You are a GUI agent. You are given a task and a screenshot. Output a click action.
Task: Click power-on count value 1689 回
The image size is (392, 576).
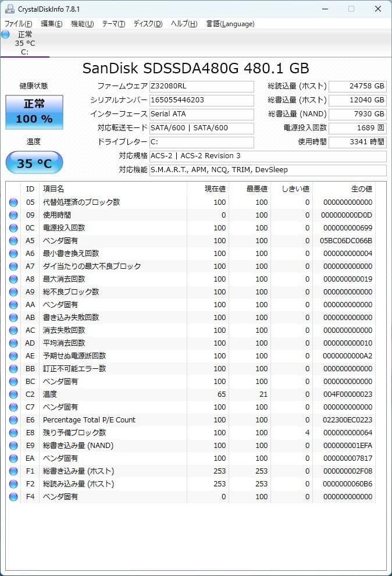pos(358,128)
